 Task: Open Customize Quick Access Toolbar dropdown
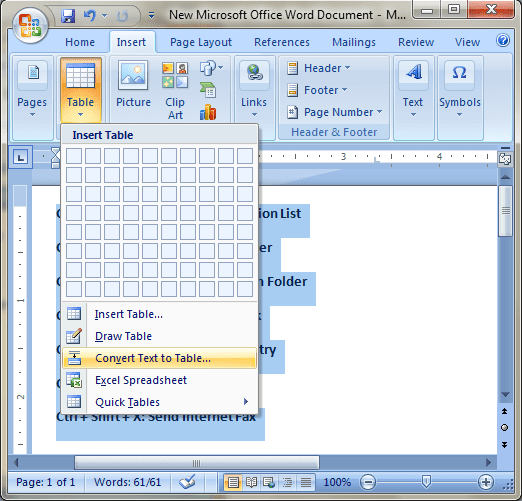[x=151, y=15]
